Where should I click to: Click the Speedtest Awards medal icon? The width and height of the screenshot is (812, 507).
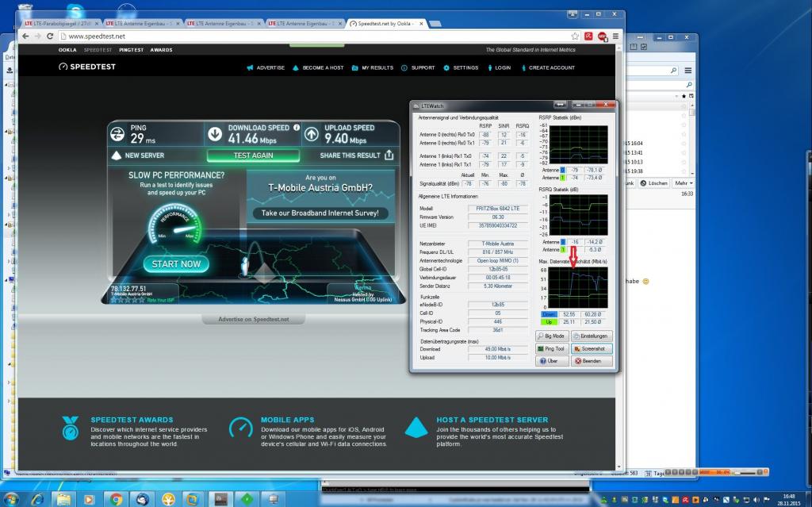click(x=71, y=428)
